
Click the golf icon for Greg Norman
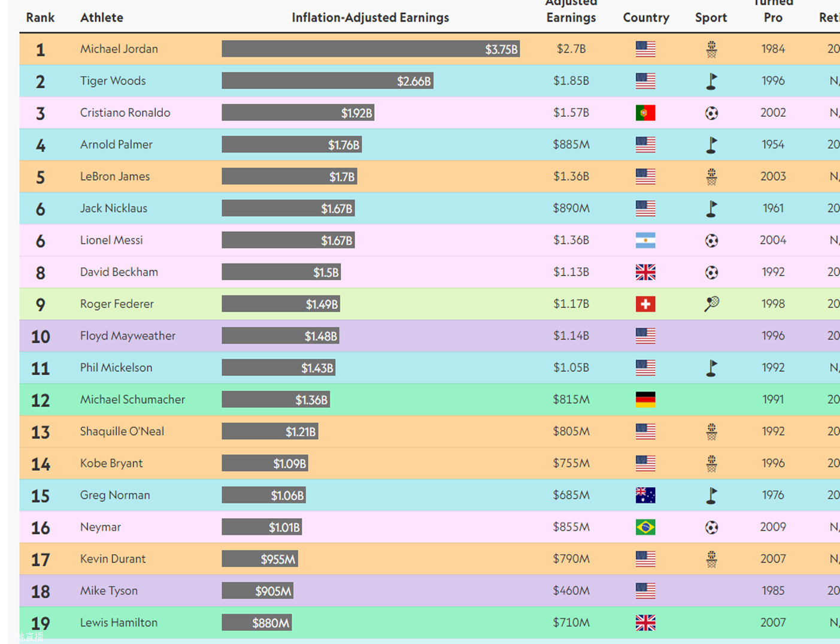(x=711, y=495)
